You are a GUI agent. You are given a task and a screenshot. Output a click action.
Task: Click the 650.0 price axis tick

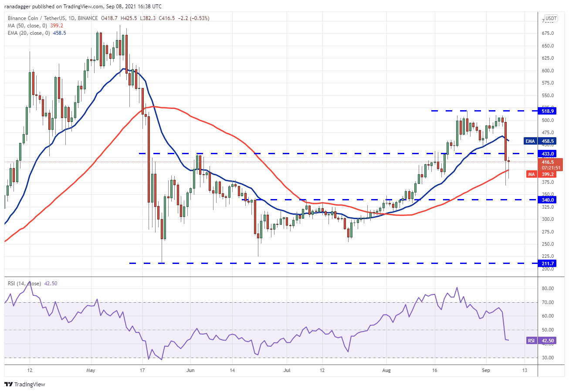[548, 46]
